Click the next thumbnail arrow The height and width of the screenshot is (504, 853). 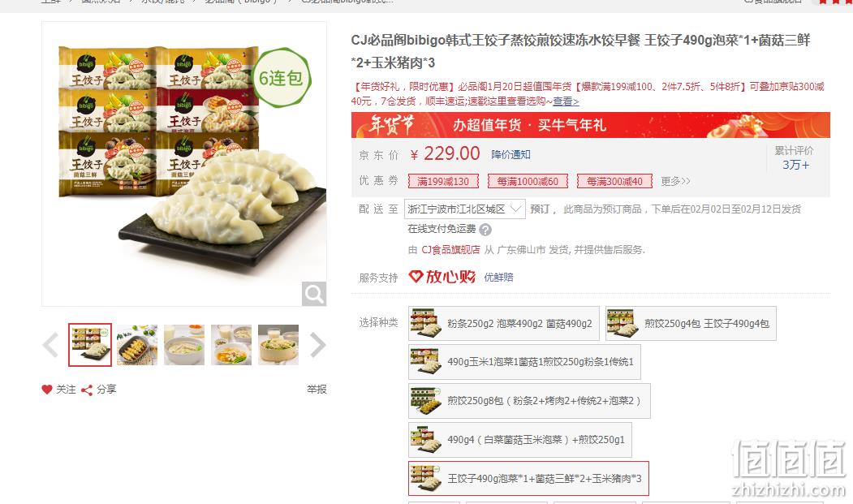(317, 345)
